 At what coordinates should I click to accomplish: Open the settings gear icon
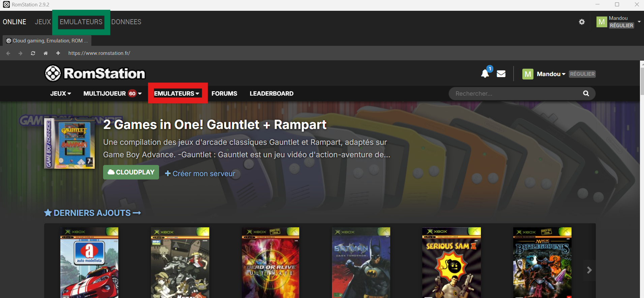click(582, 22)
